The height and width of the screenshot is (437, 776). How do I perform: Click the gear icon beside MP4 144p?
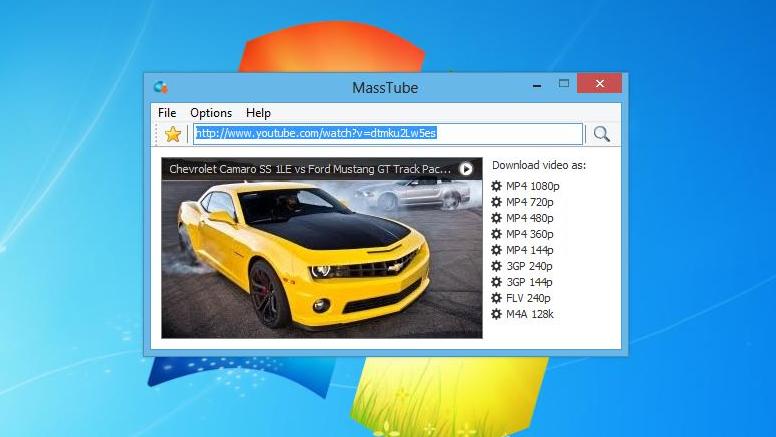pos(496,250)
